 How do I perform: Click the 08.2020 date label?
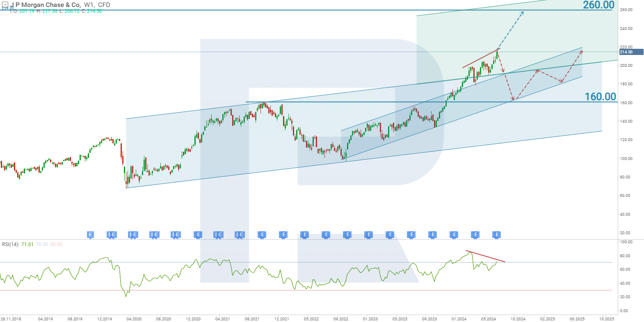pos(164,319)
